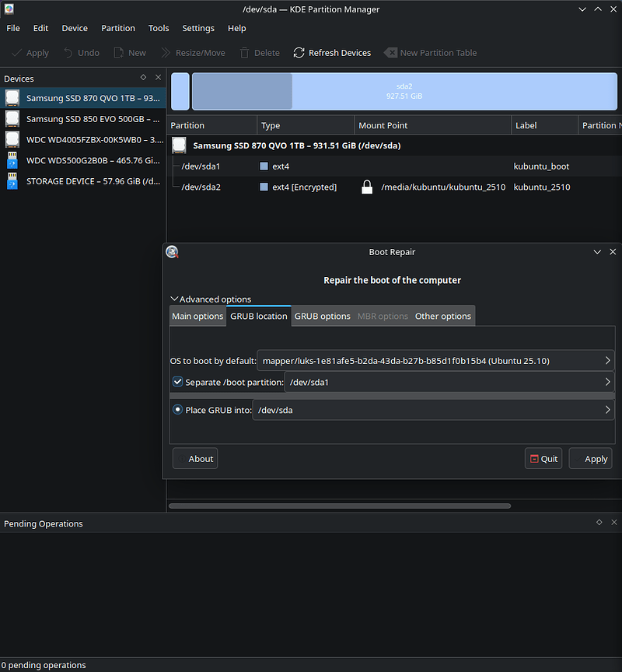Screen dimensions: 622x672
Task: Uncheck Separate /boot partition checkbox
Action: [x=178, y=382]
